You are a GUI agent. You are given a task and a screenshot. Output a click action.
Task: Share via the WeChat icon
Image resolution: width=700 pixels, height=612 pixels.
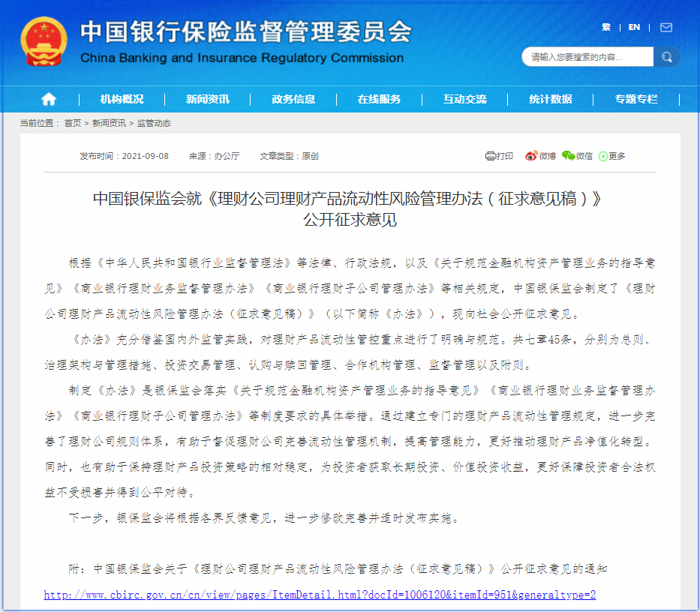568,156
